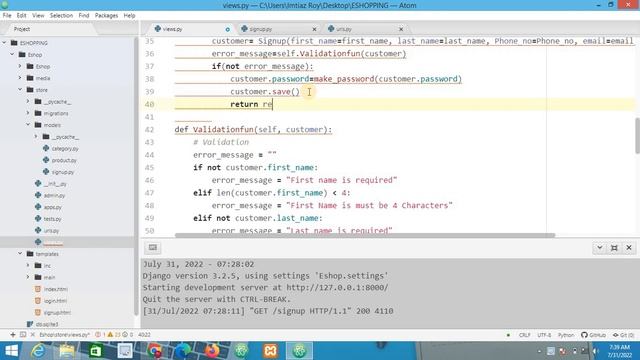Change UTF-8 file encoding
Viewport: 640px width, 360px height.
click(x=544, y=335)
